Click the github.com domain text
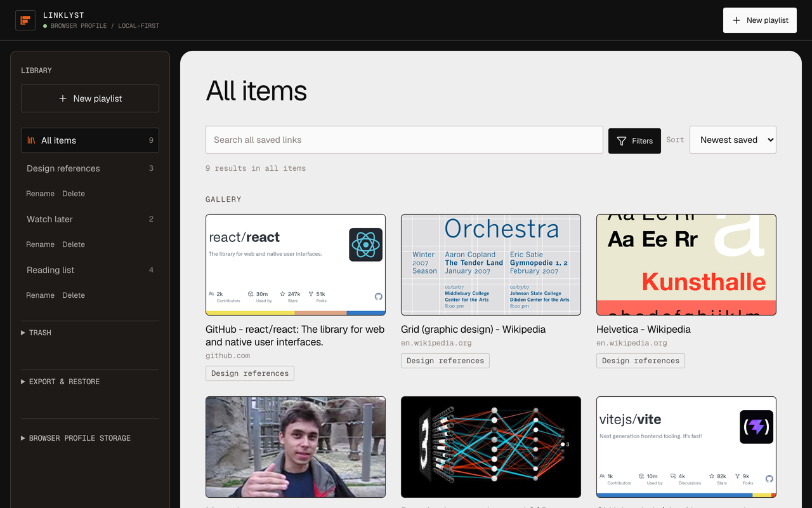Screen dimensions: 812x508 pos(228,356)
